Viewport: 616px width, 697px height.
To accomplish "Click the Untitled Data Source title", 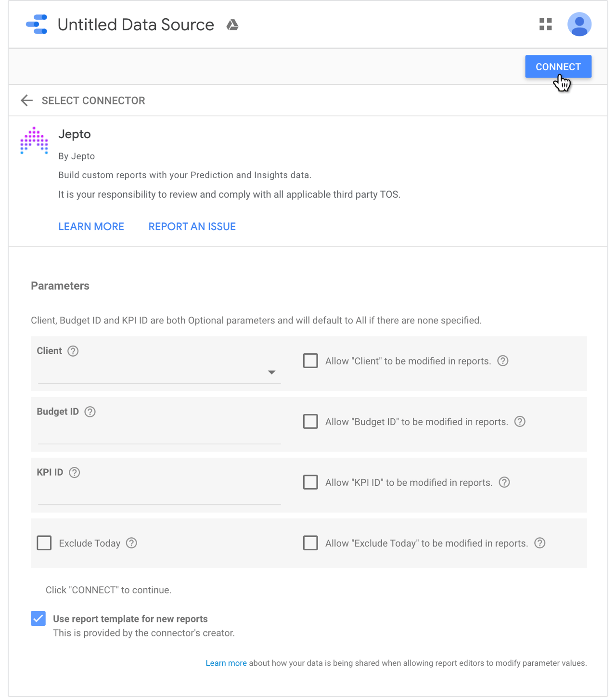I will [x=136, y=25].
